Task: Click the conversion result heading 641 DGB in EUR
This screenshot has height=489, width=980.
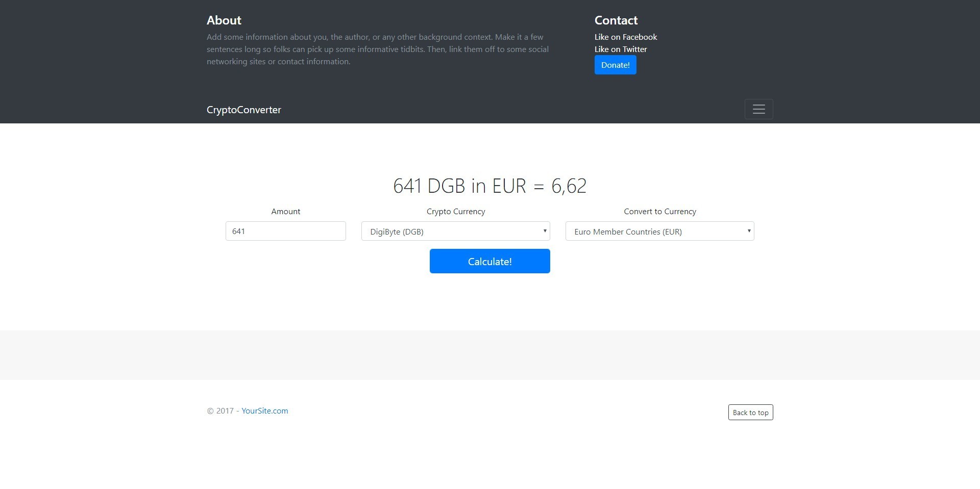Action: click(x=490, y=186)
